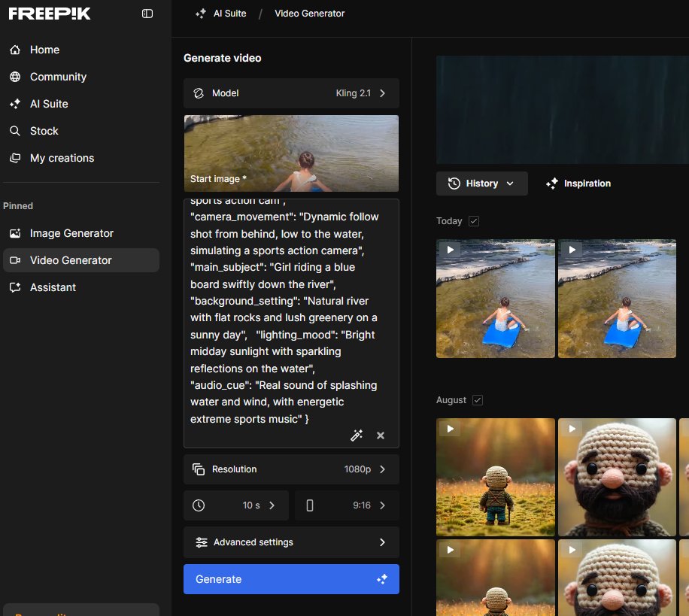Click the My creations folder icon
The image size is (689, 616).
coord(15,158)
